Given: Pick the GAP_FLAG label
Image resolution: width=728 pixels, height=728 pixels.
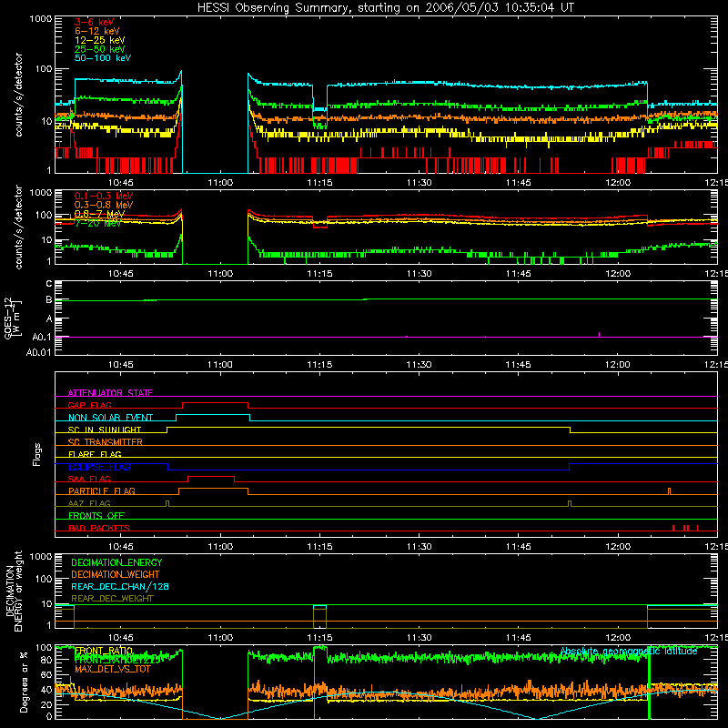Looking at the screenshot, I should tap(89, 405).
